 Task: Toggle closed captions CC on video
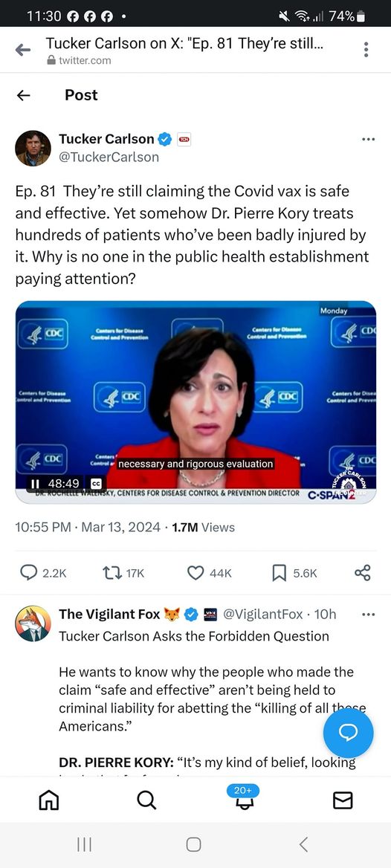(x=96, y=483)
